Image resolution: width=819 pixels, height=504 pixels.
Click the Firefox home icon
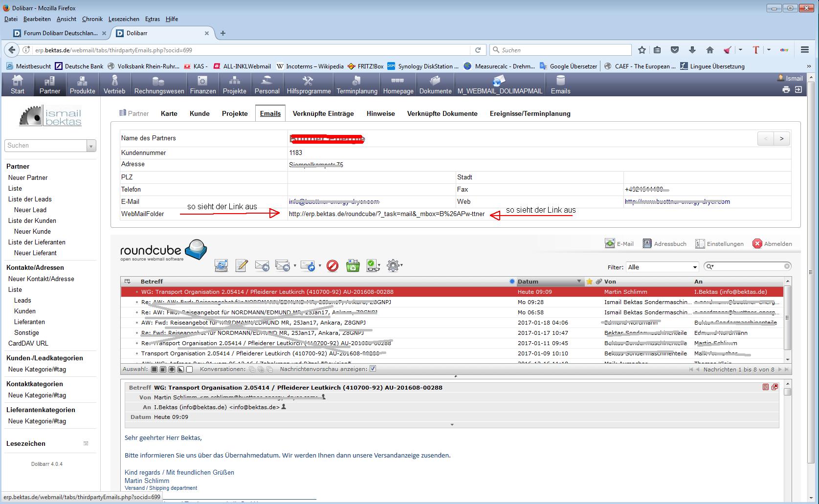pyautogui.click(x=709, y=50)
